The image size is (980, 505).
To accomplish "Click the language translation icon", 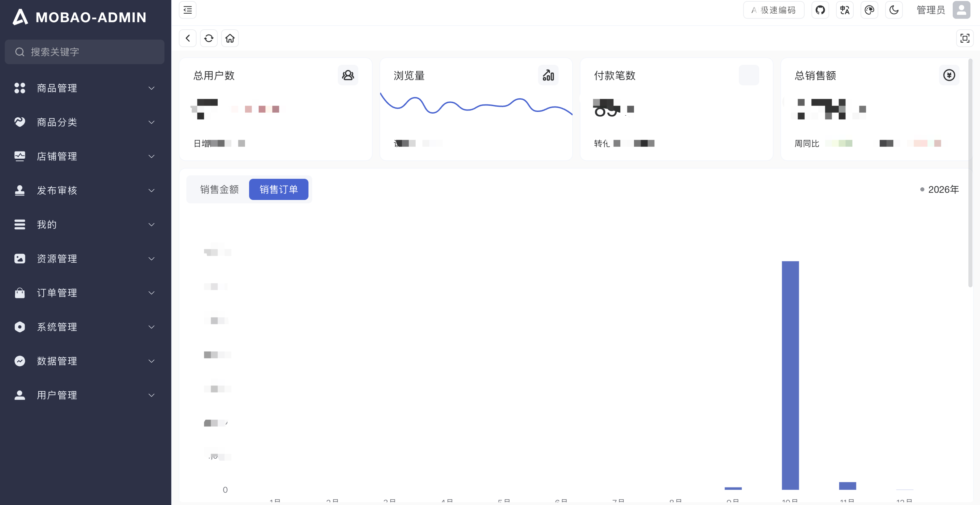I will (x=845, y=10).
